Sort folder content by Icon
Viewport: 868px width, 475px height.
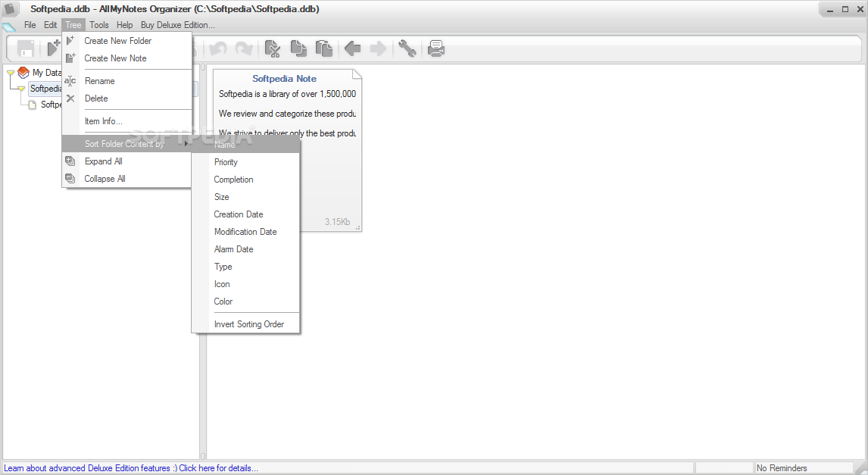(246, 284)
